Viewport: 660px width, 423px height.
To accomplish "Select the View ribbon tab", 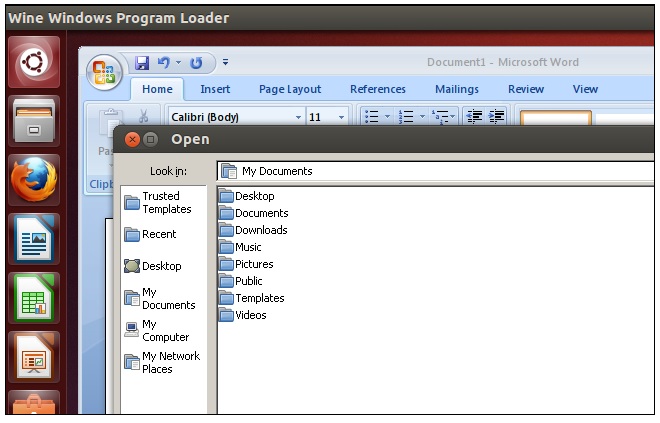I will (585, 89).
